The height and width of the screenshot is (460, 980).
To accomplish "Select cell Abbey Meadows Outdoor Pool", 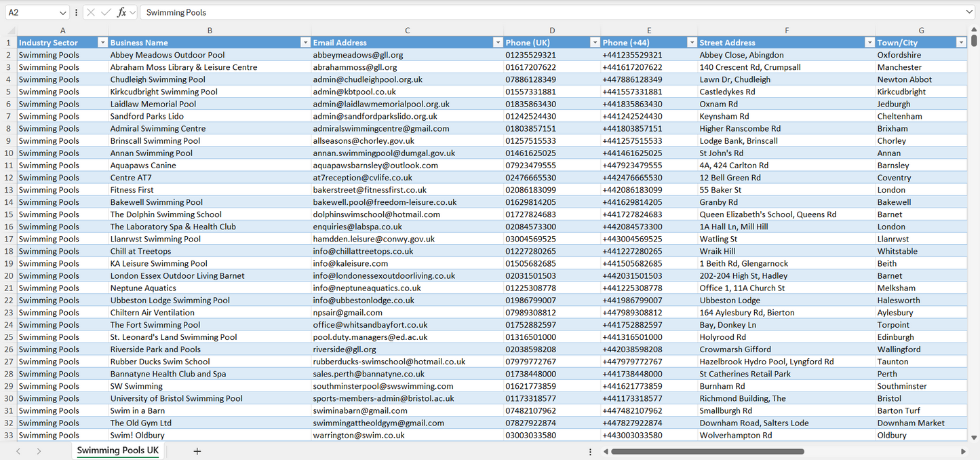I will click(210, 55).
